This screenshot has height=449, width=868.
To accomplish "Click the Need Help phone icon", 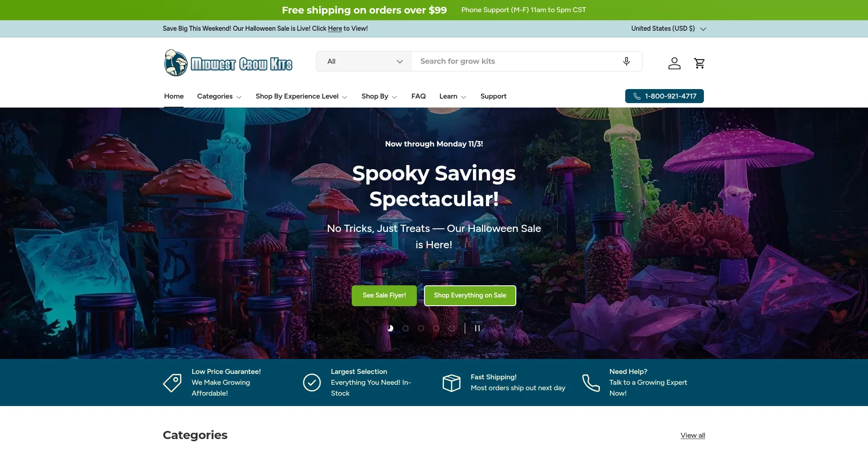I will 591,383.
